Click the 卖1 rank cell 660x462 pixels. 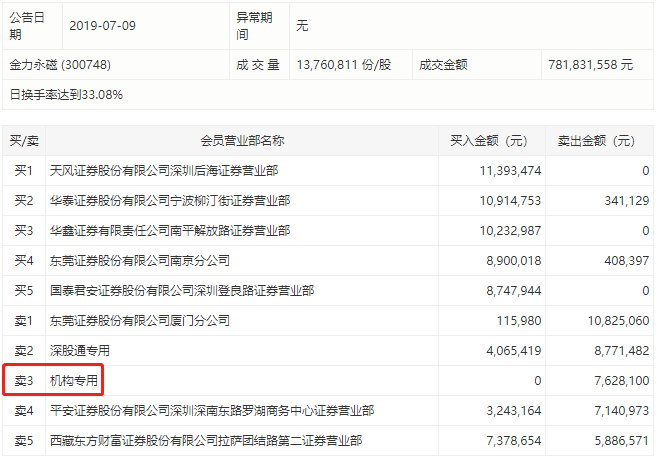tap(24, 321)
